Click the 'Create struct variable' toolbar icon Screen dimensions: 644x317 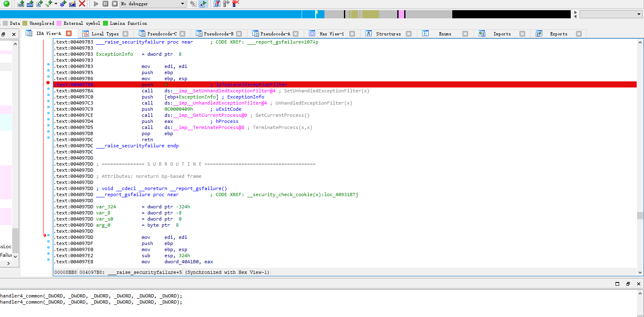click(49, 4)
